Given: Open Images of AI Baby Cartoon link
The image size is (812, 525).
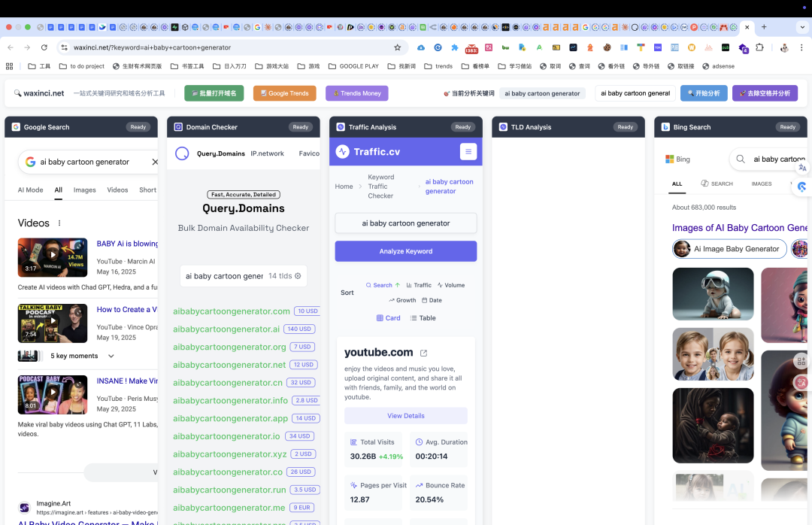Looking at the screenshot, I should tap(739, 227).
